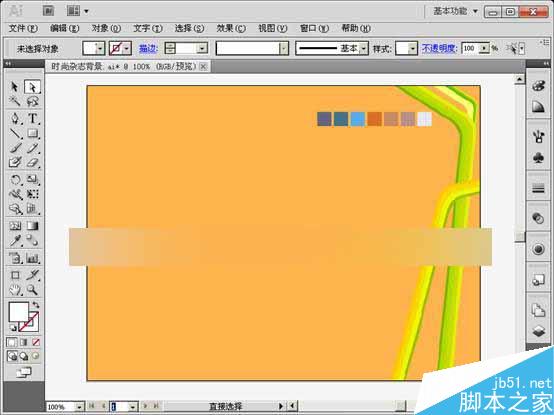The width and height of the screenshot is (554, 415).
Task: Select the Magic Wand tool
Action: (15, 102)
